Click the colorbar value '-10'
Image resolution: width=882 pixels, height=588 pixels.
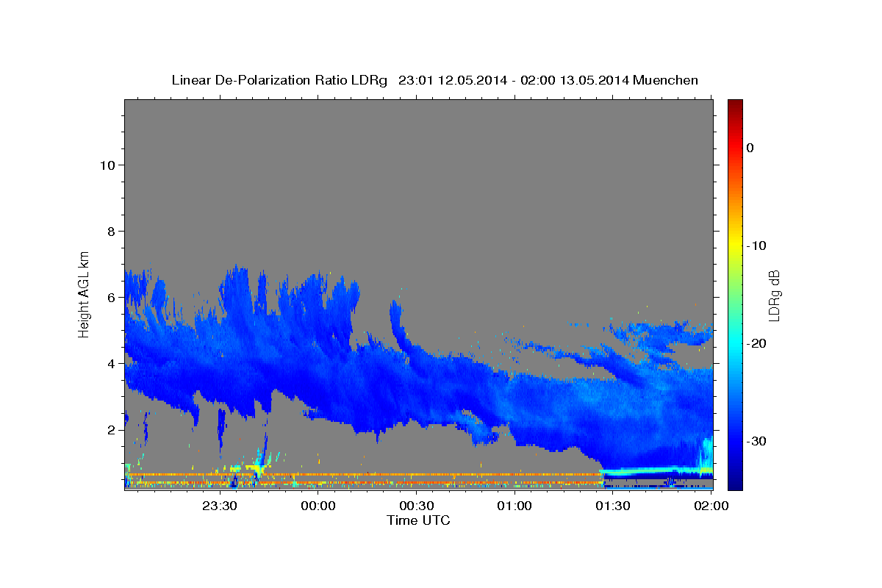pyautogui.click(x=756, y=245)
